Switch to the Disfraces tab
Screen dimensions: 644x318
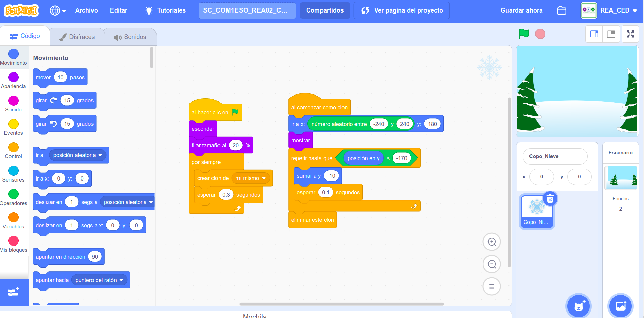click(77, 37)
